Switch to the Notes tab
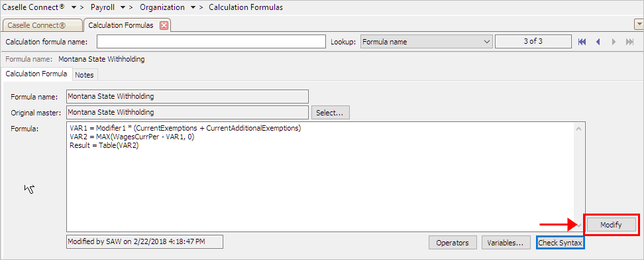The image size is (644, 260). point(84,75)
